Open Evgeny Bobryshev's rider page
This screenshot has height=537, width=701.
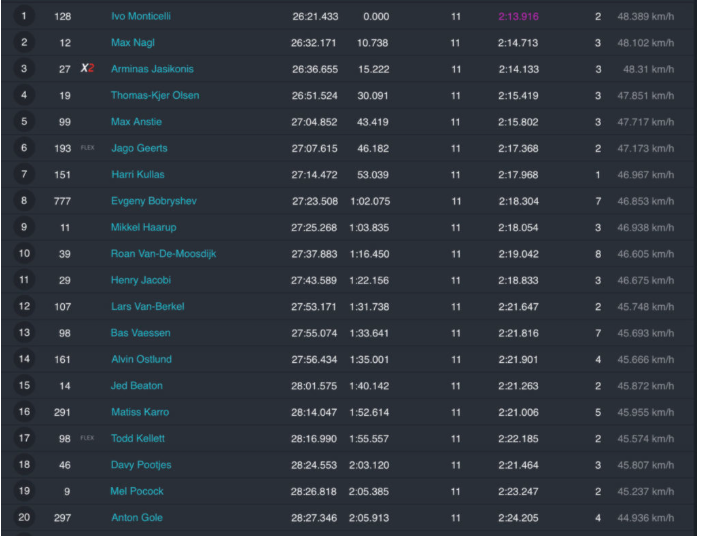154,201
